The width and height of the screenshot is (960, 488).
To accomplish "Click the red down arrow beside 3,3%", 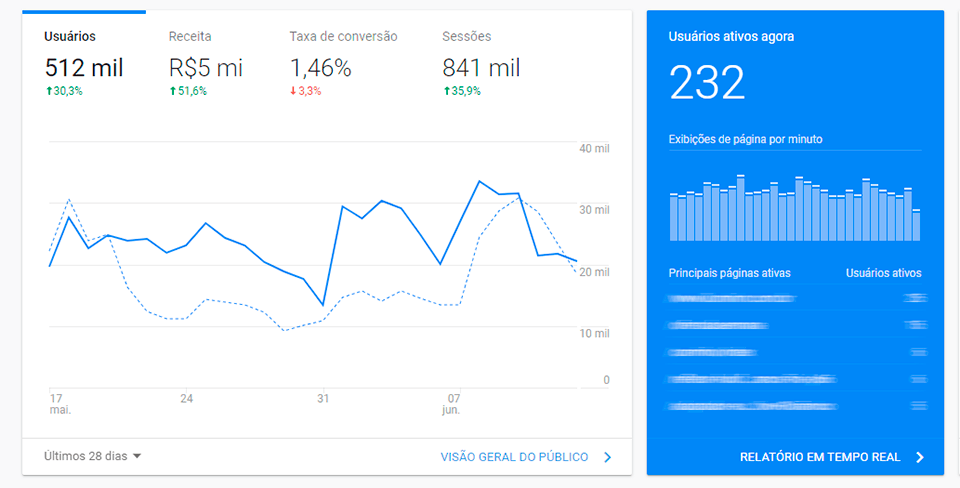I will click(293, 91).
